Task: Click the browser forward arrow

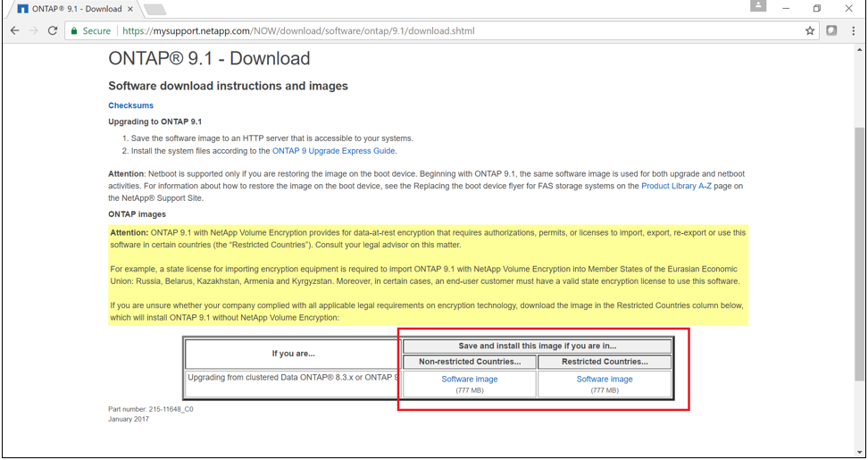Action: point(34,30)
